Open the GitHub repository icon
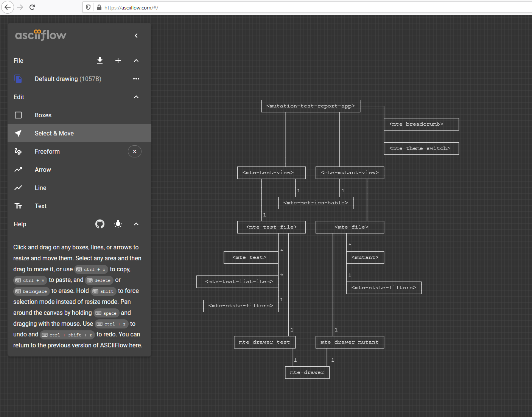 tap(100, 224)
